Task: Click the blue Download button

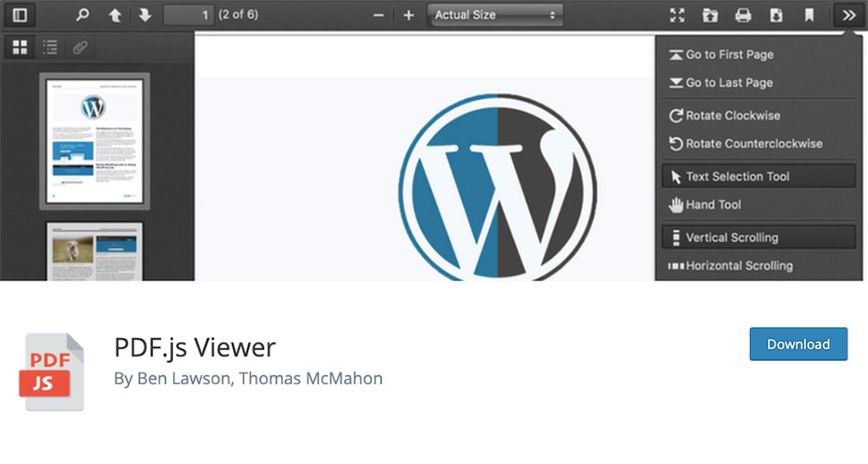Action: pyautogui.click(x=798, y=344)
